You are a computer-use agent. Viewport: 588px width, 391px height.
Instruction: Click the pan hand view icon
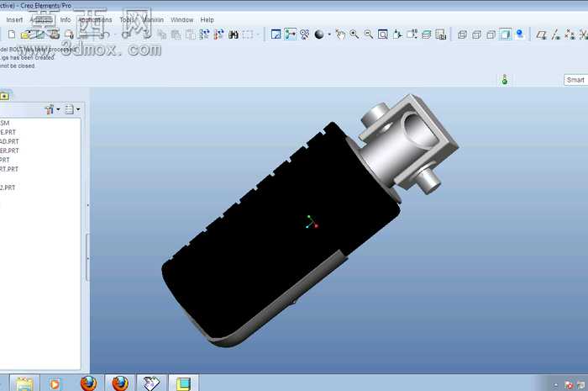[x=340, y=34]
